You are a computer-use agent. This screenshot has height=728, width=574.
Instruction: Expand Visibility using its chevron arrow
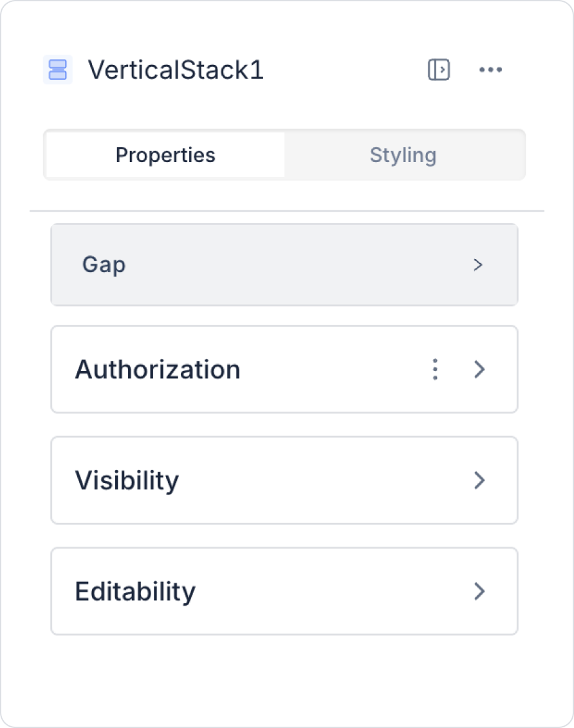479,480
